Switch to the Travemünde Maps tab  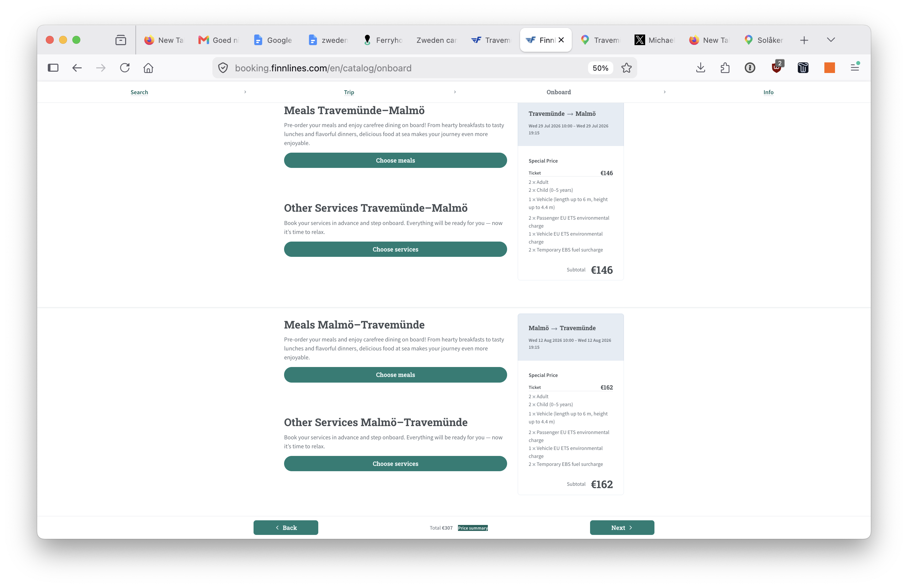pyautogui.click(x=600, y=40)
